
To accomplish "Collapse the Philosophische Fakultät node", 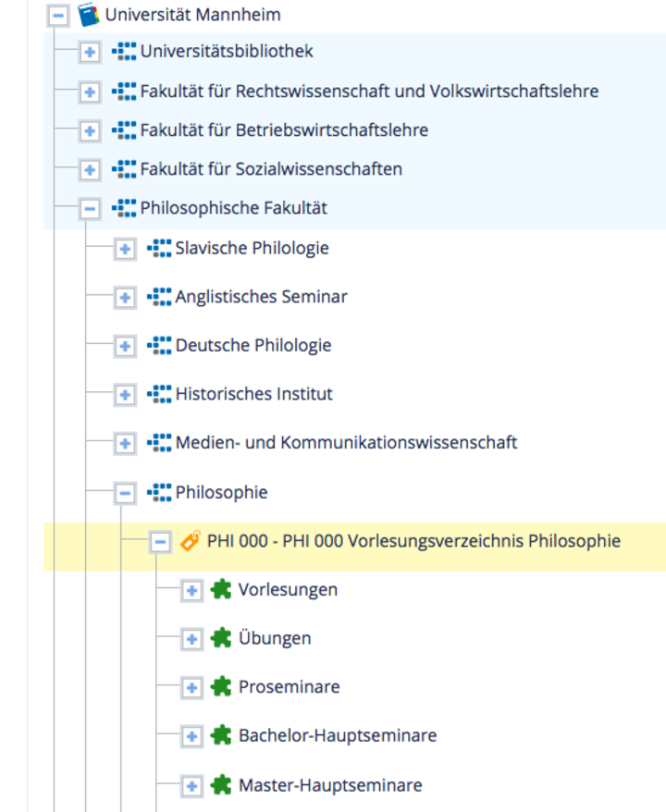I will pyautogui.click(x=90, y=209).
